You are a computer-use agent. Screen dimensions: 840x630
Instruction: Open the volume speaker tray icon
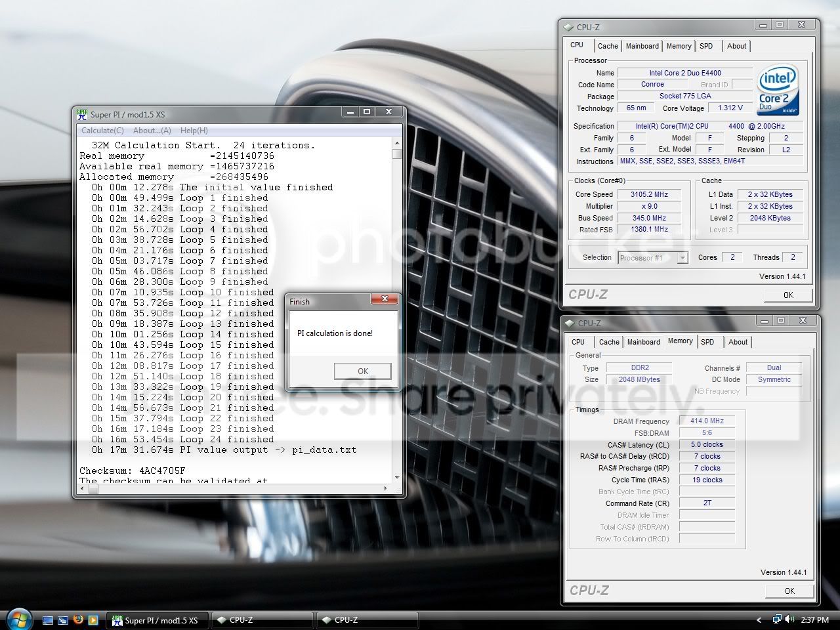[x=788, y=619]
